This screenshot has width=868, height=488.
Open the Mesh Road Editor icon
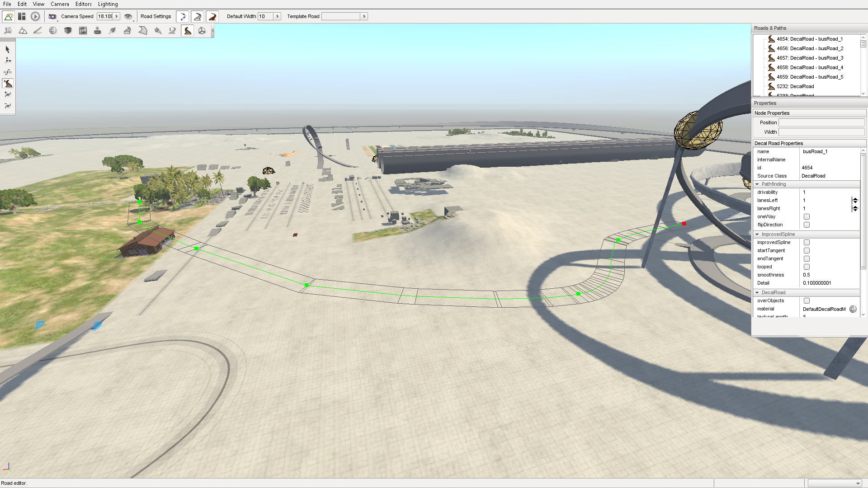(127, 31)
